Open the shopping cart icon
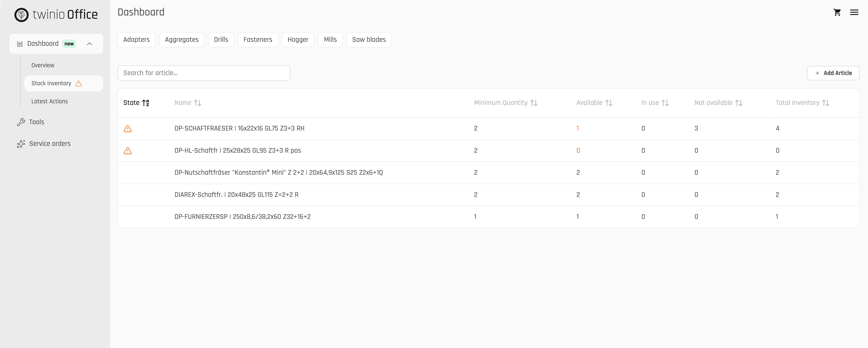868x348 pixels. pos(837,12)
